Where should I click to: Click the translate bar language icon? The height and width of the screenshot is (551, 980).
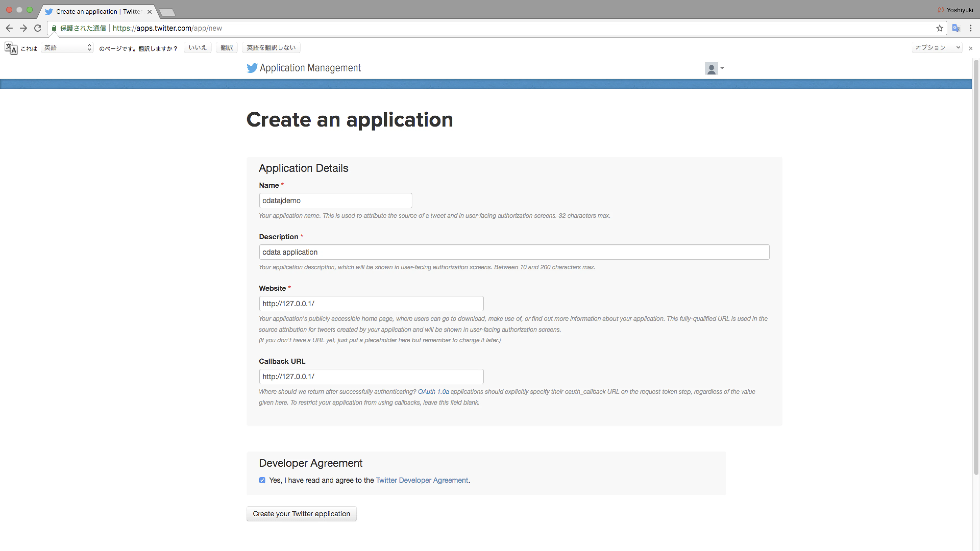(11, 48)
